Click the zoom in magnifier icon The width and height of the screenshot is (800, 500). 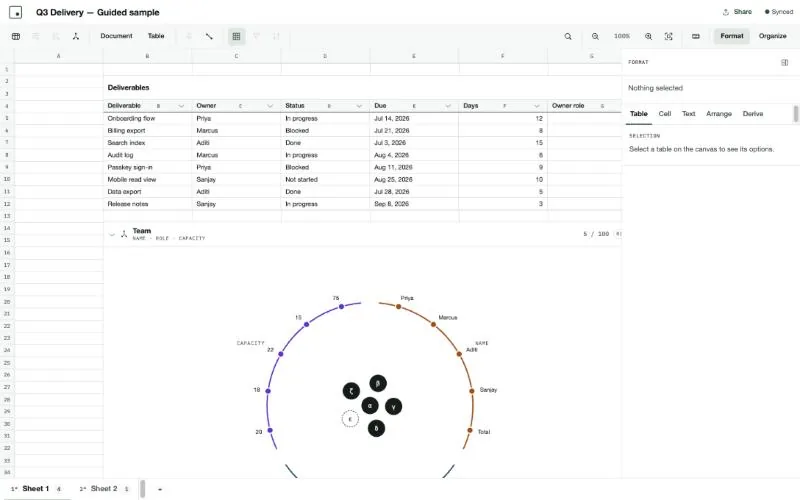pos(648,36)
